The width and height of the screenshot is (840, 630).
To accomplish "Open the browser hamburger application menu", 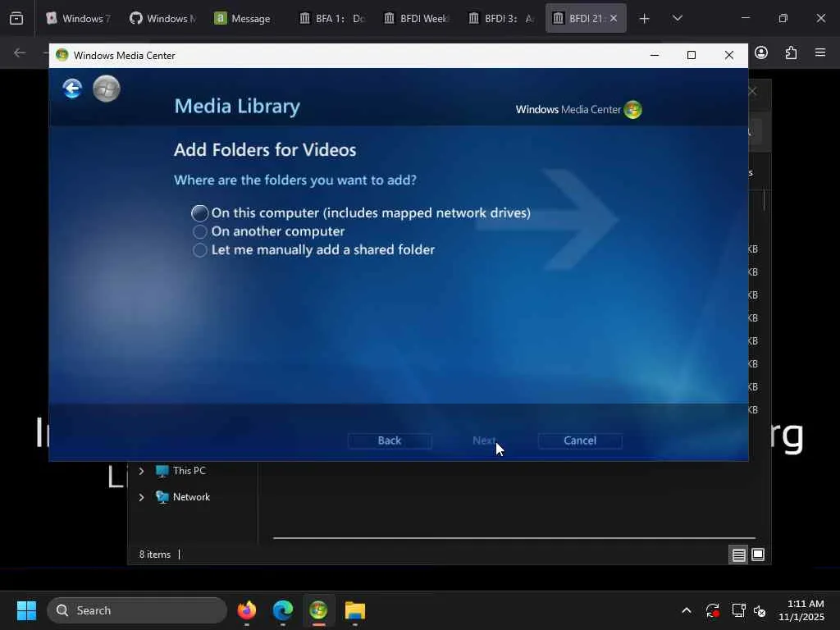I will click(820, 52).
